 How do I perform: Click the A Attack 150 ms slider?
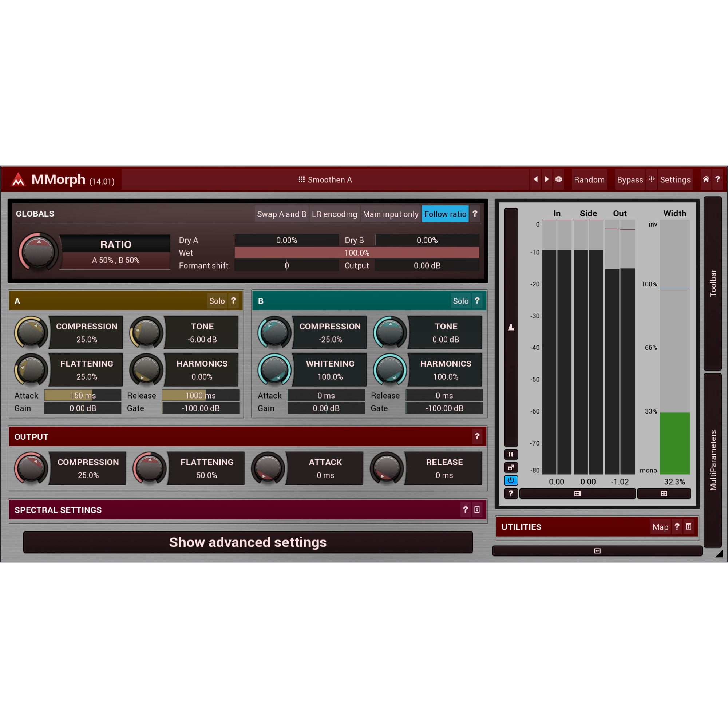(x=83, y=395)
